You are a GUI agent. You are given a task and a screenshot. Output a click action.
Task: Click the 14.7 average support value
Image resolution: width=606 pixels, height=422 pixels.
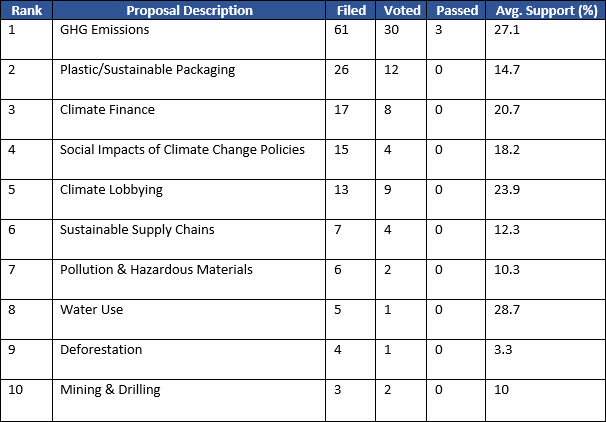[507, 70]
